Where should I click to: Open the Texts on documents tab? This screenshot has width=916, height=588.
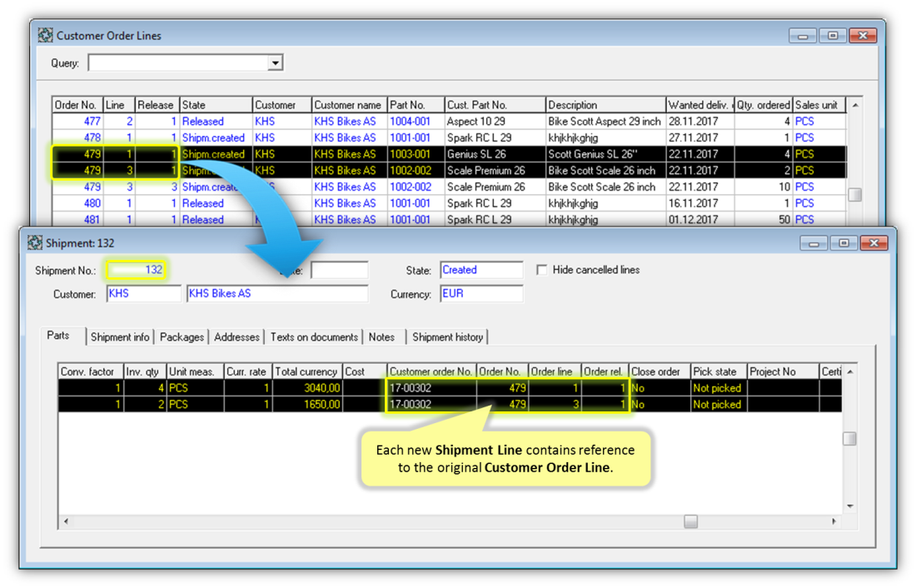(314, 337)
